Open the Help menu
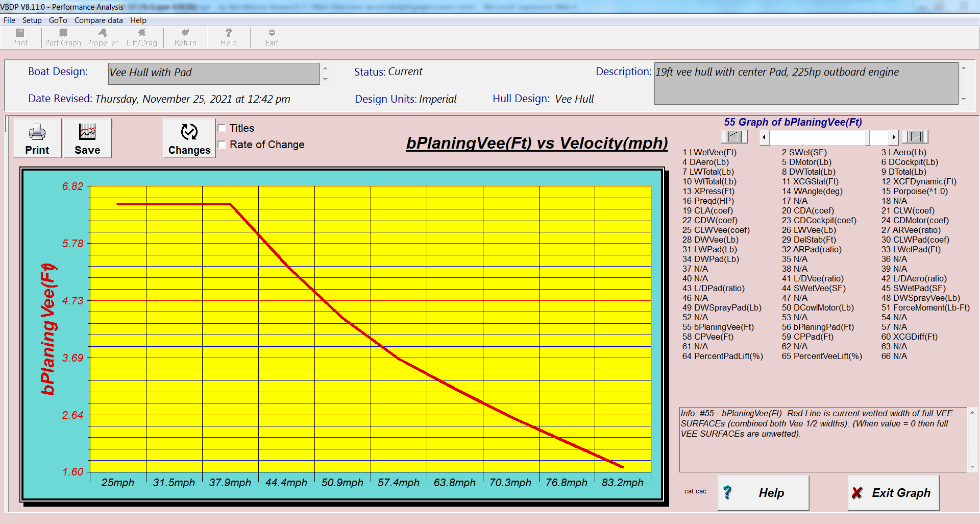The width and height of the screenshot is (980, 524). pyautogui.click(x=138, y=20)
